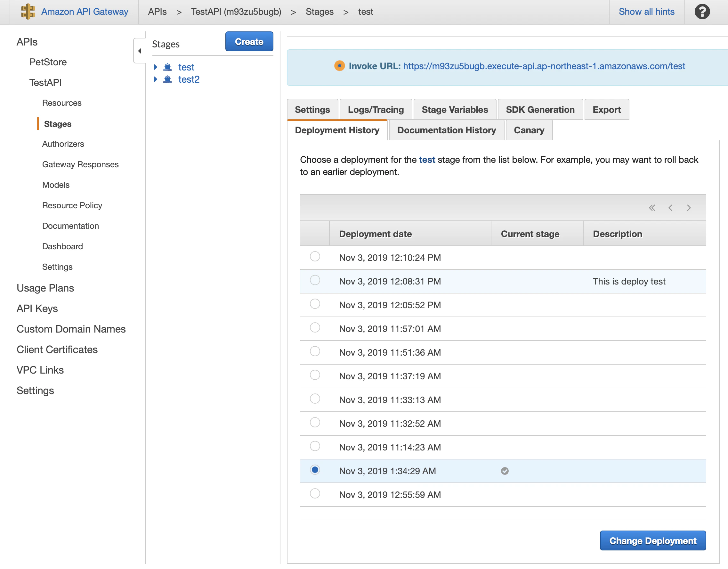Open TestAPI Settings in the sidebar
The width and height of the screenshot is (728, 569).
pyautogui.click(x=57, y=267)
